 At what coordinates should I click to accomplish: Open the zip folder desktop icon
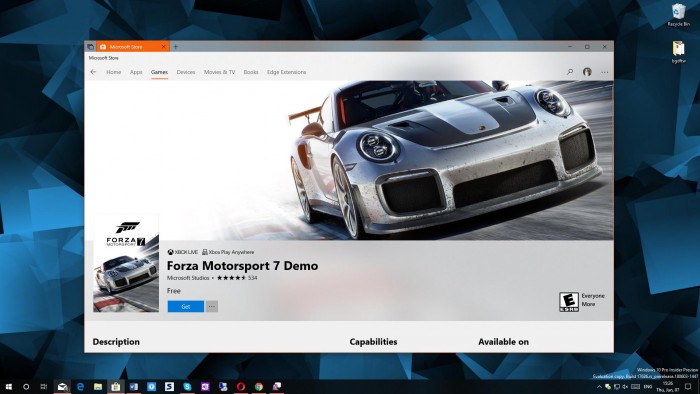point(678,51)
